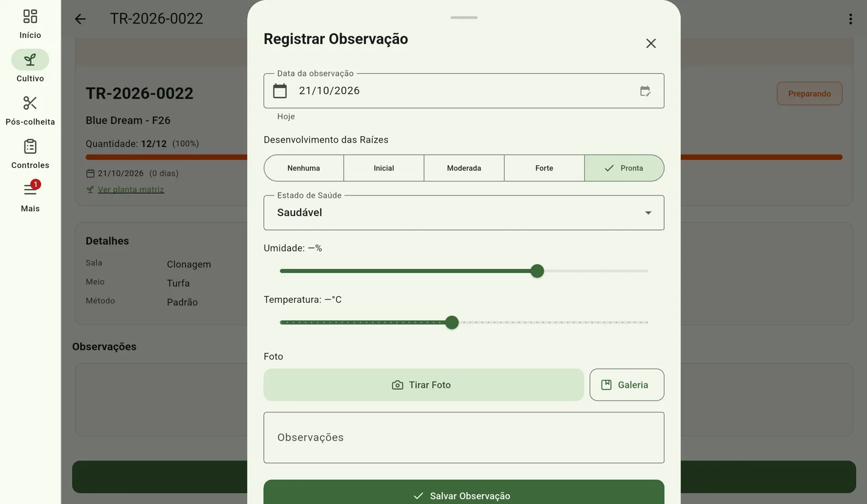
Task: Click the calendar icon in the date field
Action: 280,91
